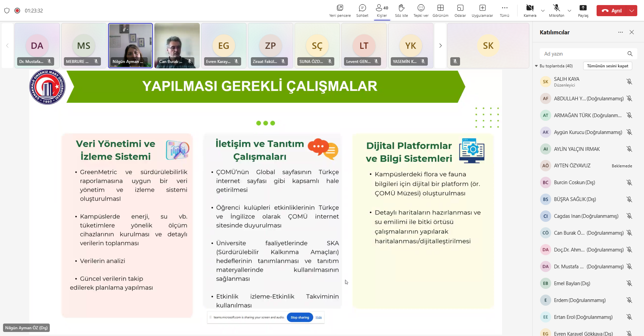644x336 pixels.
Task: Unmute the Mikrofon
Action: tap(556, 10)
